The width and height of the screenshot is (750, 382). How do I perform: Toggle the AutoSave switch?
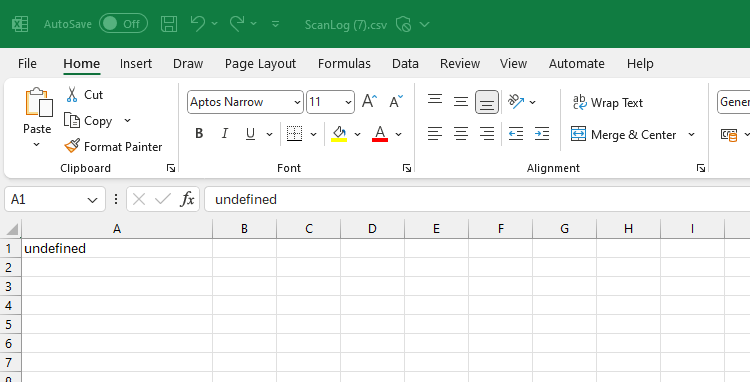tap(123, 24)
